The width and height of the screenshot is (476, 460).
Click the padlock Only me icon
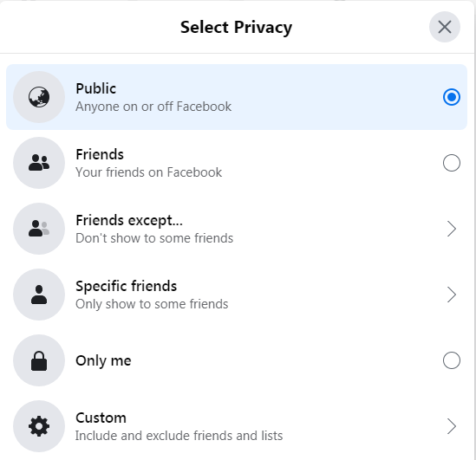click(39, 360)
